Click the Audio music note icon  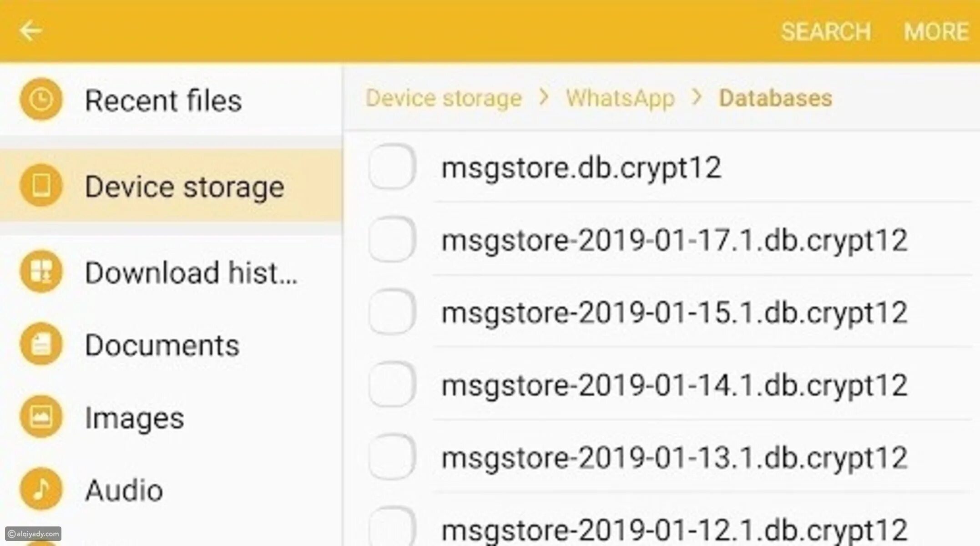[41, 489]
